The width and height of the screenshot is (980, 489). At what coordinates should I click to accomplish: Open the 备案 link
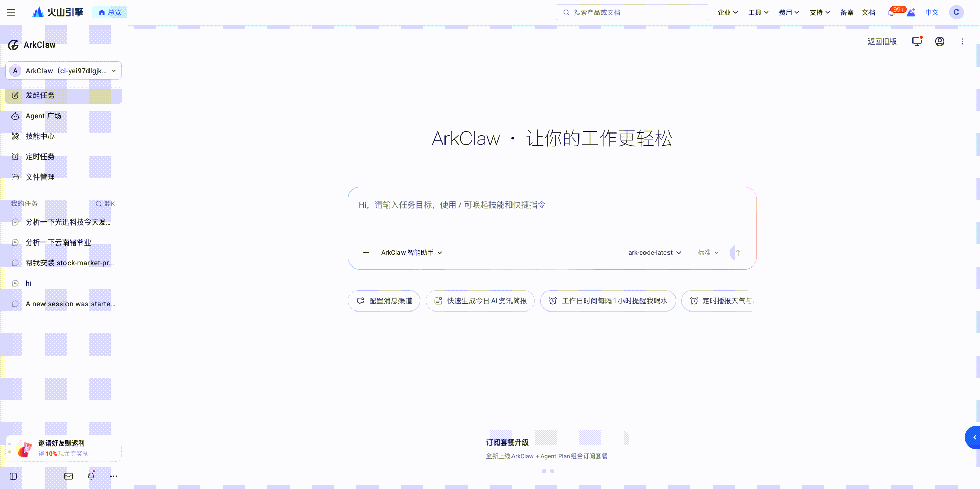[847, 12]
